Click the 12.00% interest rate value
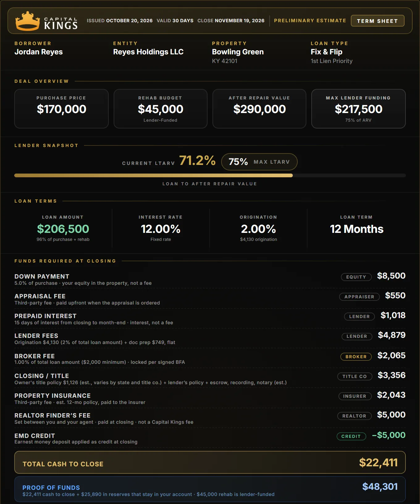 pos(161,229)
